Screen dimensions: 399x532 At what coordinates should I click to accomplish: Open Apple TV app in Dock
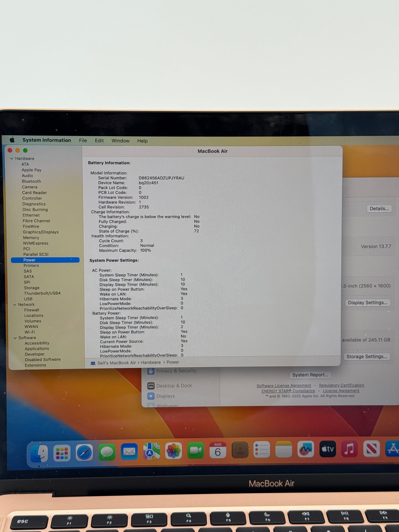[x=327, y=449]
